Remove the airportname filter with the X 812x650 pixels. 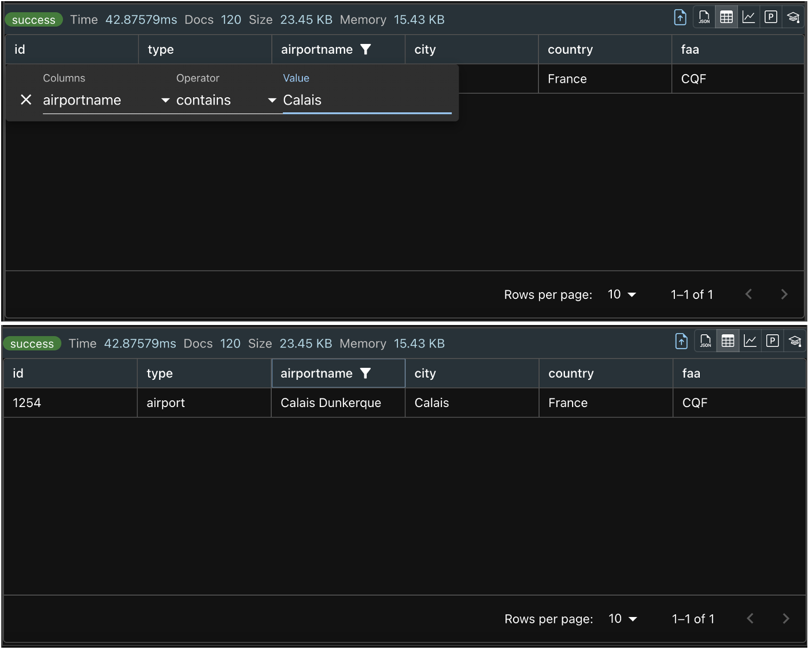tap(26, 99)
